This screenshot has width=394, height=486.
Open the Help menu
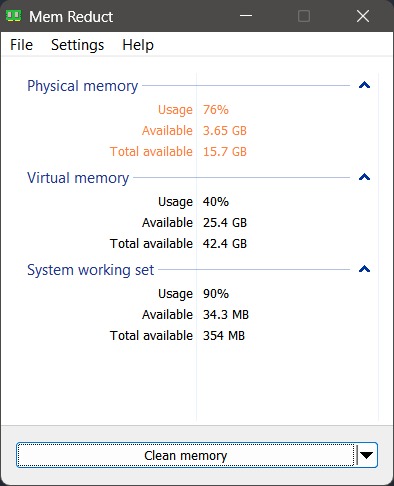coord(138,45)
